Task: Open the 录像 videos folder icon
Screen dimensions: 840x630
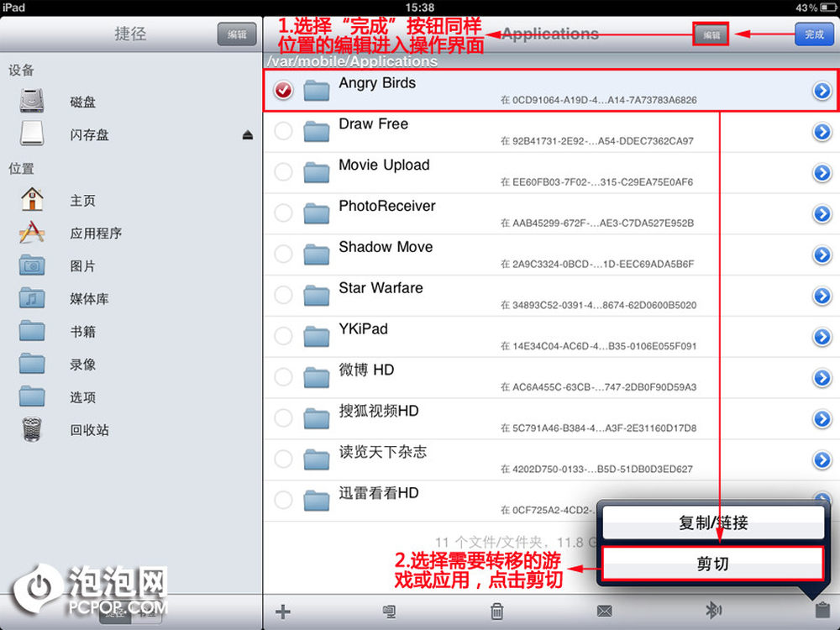Action: (32, 364)
